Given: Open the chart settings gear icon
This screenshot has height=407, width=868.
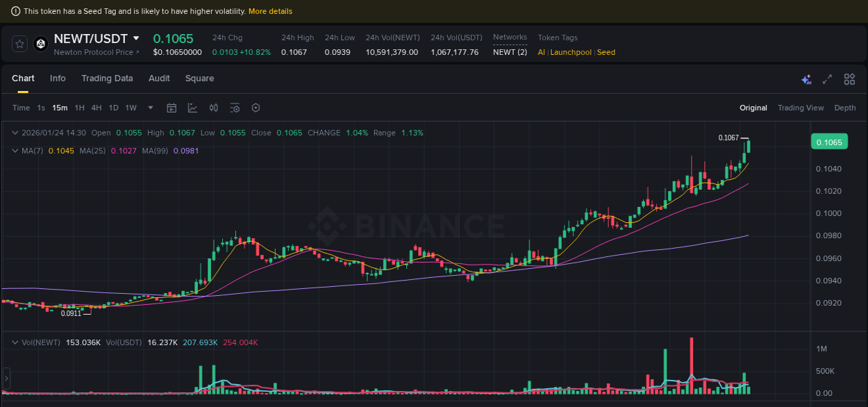Looking at the screenshot, I should [x=256, y=108].
